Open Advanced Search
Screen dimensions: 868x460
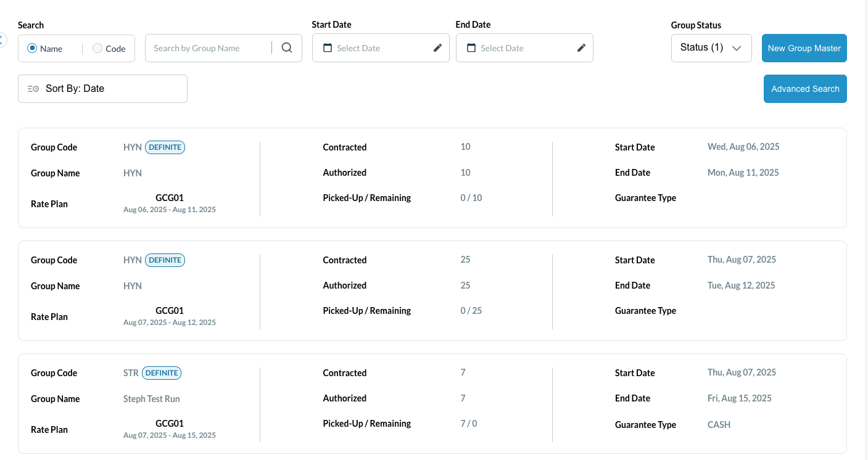pyautogui.click(x=804, y=89)
